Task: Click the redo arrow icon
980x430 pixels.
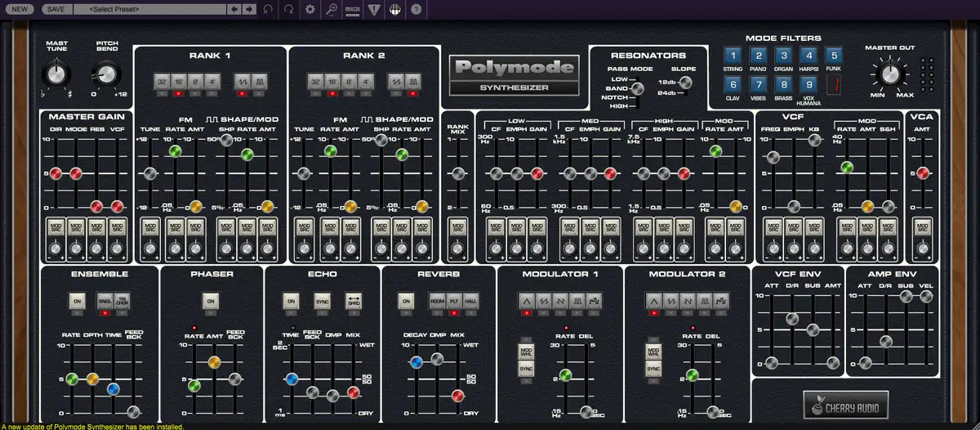Action: [289, 10]
